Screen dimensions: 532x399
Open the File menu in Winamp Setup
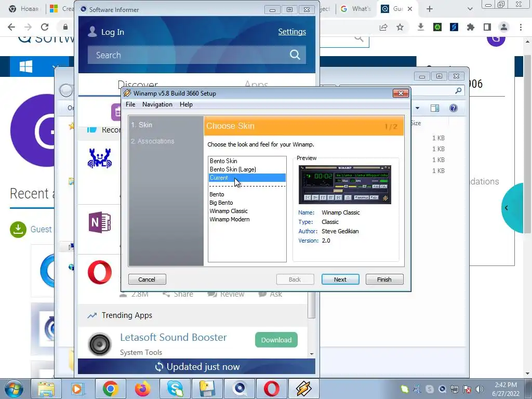point(130,104)
